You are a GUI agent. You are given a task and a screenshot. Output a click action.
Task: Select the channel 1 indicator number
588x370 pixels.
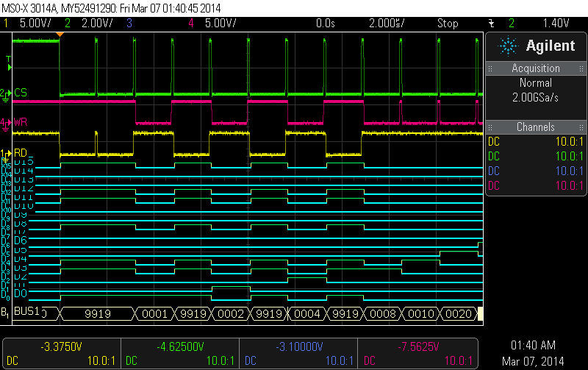6,24
